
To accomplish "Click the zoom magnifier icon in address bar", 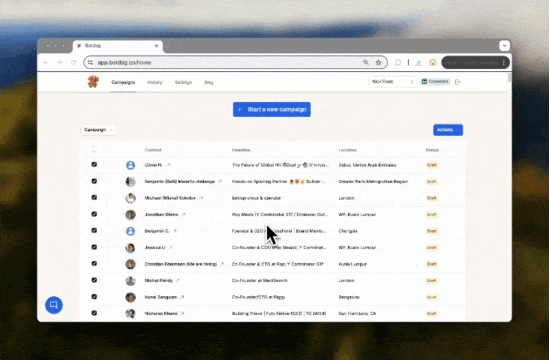I will [x=366, y=62].
